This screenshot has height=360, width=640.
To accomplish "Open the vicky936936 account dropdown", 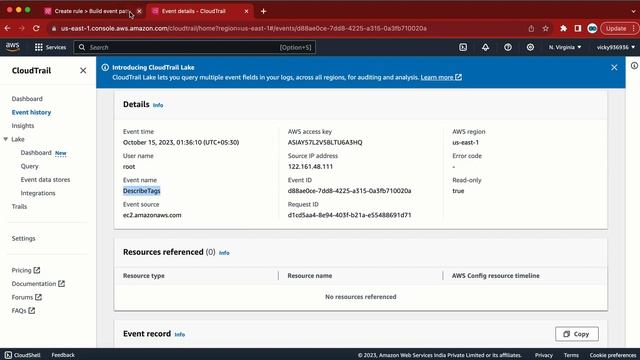I will [x=616, y=47].
